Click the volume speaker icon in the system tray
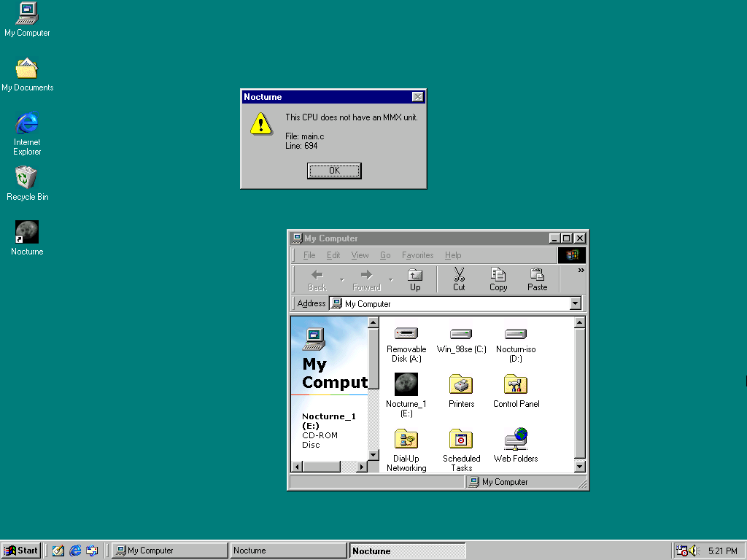 693,551
